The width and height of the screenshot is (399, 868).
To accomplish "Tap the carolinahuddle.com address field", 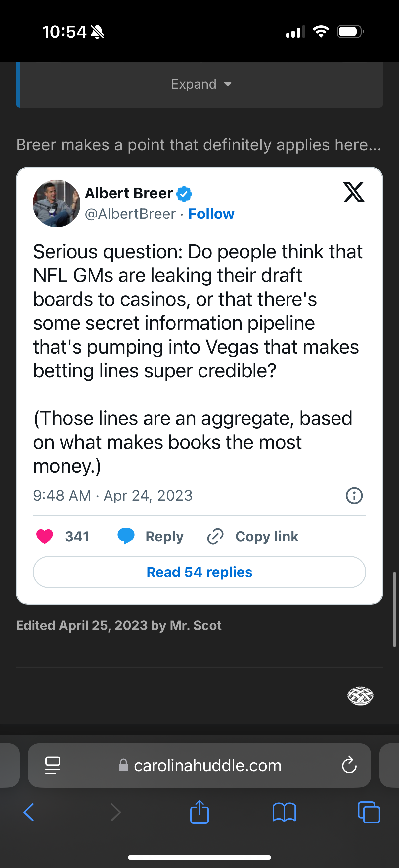I will point(199,765).
